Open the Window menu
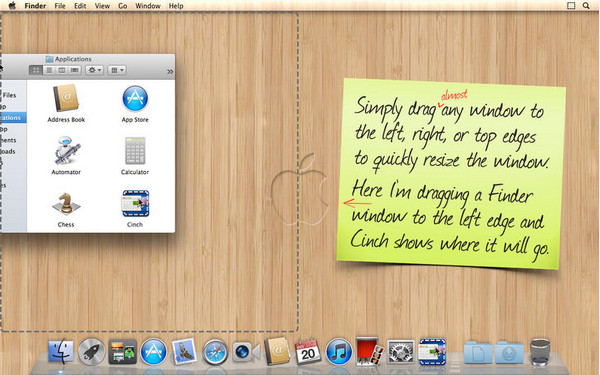The image size is (600, 375). (x=148, y=6)
